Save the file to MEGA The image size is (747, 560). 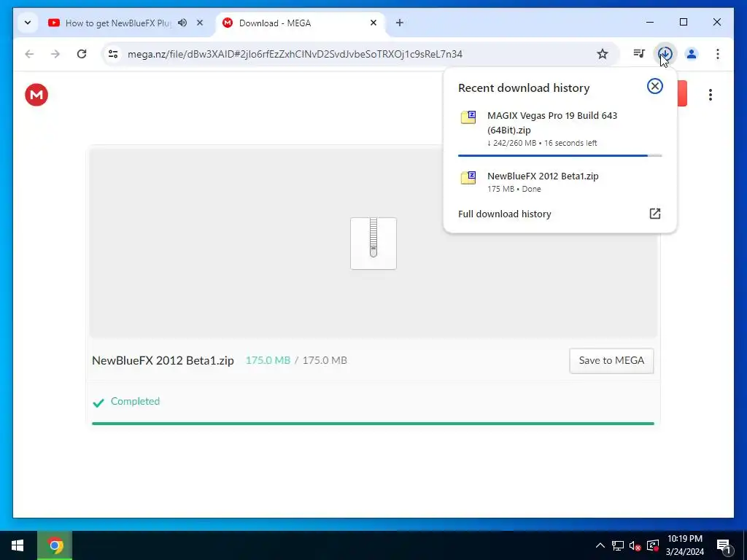click(611, 360)
